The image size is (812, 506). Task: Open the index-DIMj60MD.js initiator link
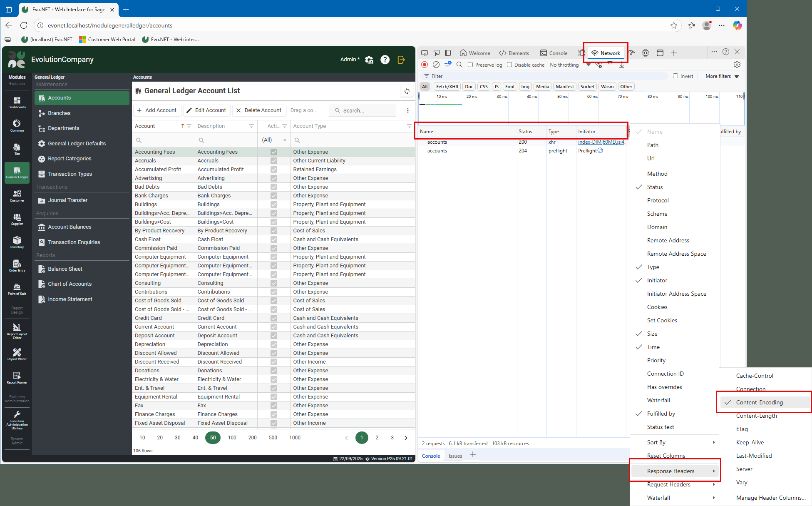tap(601, 142)
